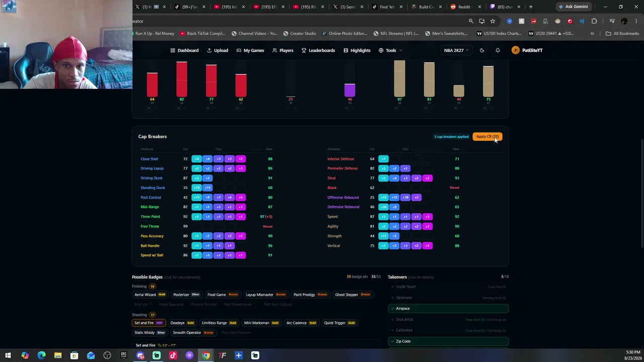Open the Creator Studio bookmark

point(299,34)
